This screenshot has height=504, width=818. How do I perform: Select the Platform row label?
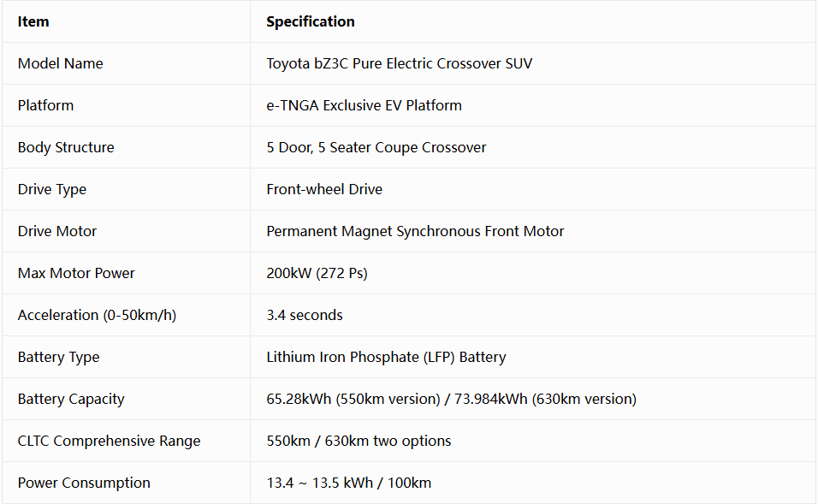[45, 105]
